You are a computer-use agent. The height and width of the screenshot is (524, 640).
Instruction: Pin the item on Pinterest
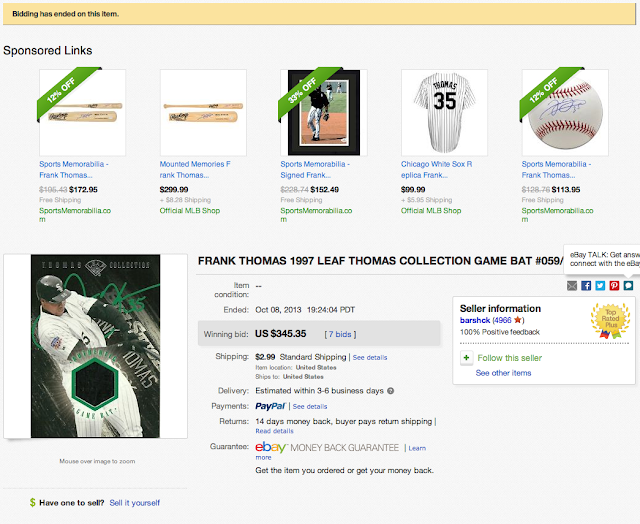point(614,285)
